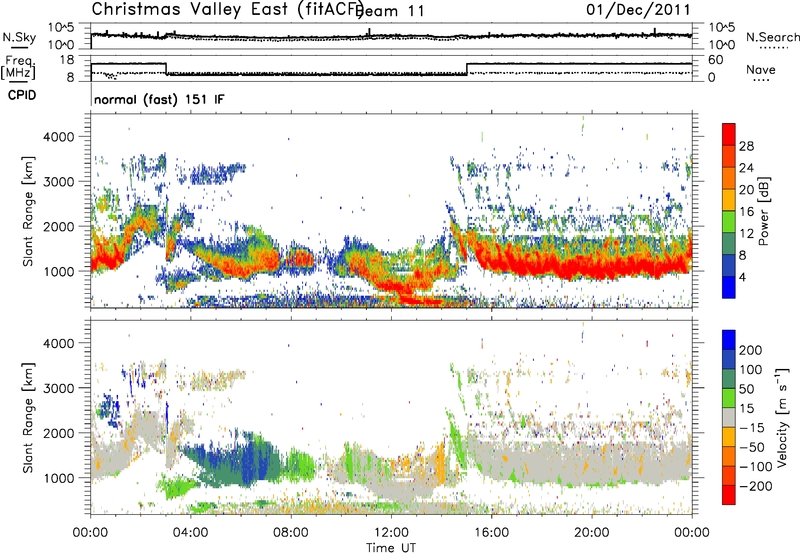Pick the light green segment of Power color bar

click(x=729, y=222)
